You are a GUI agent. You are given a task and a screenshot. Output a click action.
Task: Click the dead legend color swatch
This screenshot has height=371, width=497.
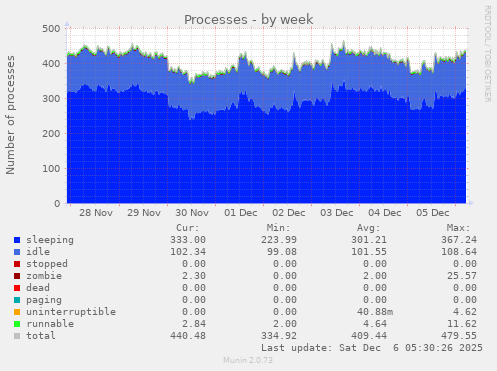tap(17, 288)
